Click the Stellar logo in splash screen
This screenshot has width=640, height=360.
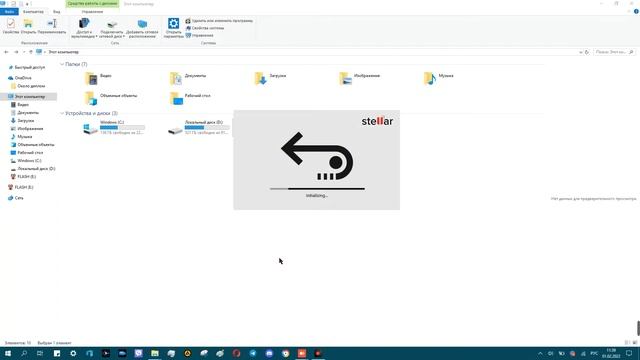click(x=377, y=121)
